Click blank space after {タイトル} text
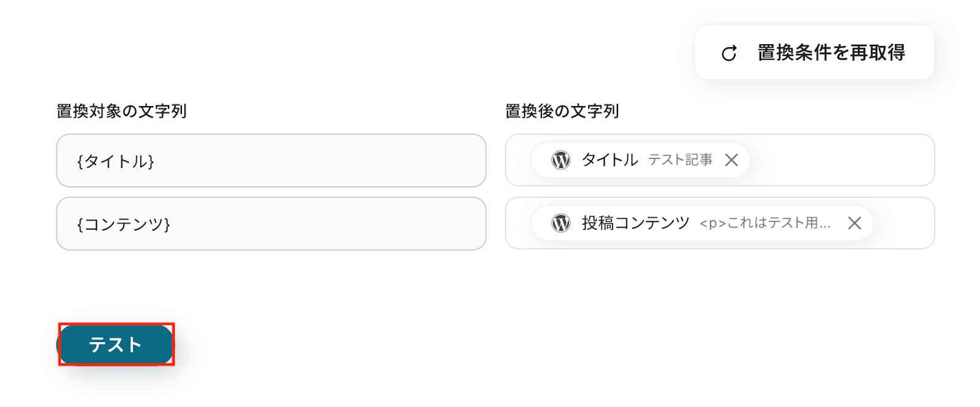The width and height of the screenshot is (980, 407). (318, 161)
